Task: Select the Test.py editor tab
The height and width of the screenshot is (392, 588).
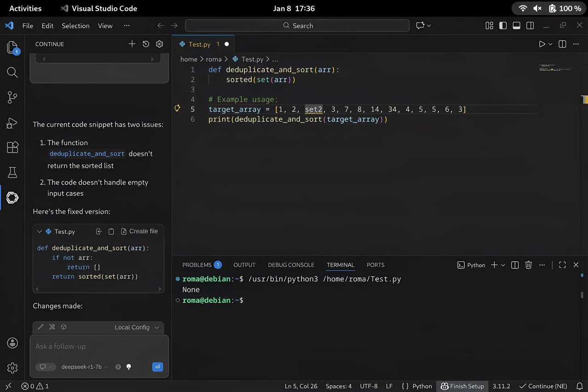Action: coord(204,44)
